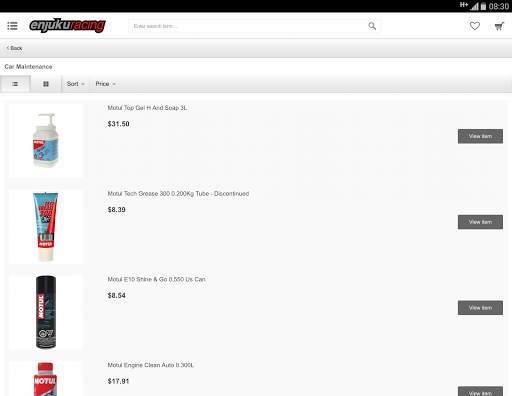
Task: View item Motul E10 Shine & Go
Action: [x=480, y=308]
